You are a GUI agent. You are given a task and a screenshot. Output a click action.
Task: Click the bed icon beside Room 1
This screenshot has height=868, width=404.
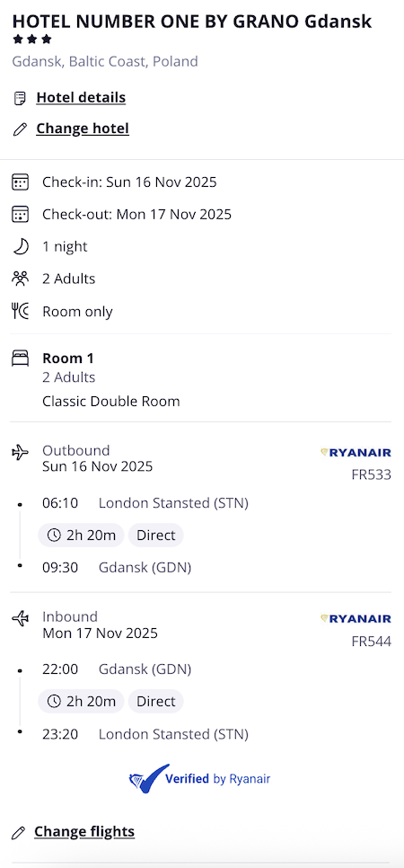point(20,359)
